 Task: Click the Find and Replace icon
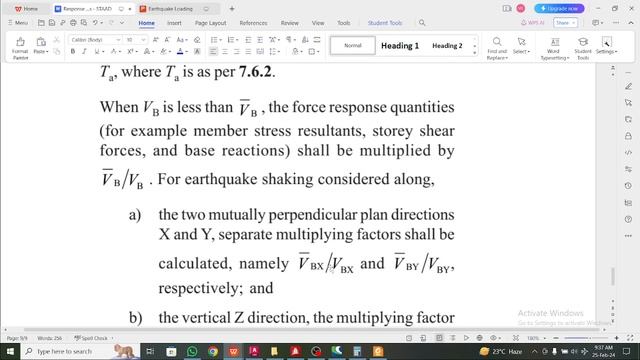[x=497, y=41]
